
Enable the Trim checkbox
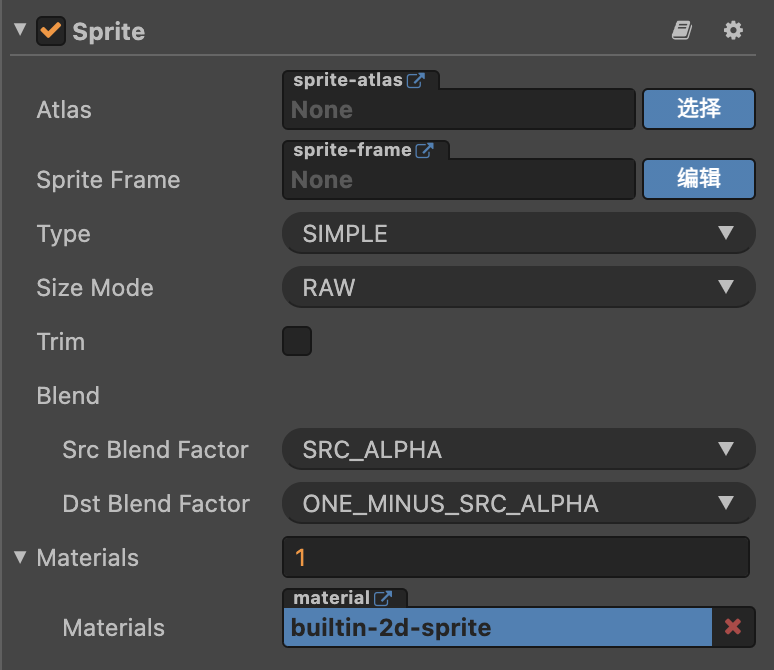(x=297, y=341)
